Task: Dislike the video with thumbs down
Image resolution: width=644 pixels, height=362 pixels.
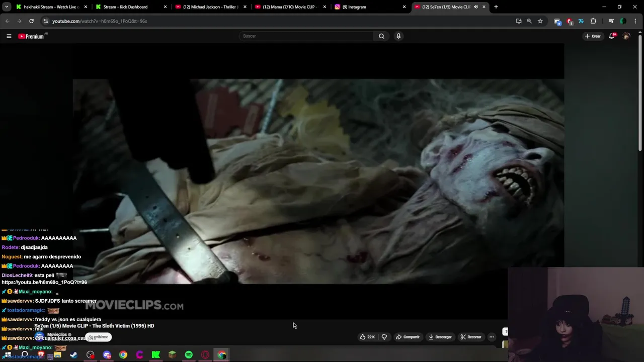Action: coord(384,337)
